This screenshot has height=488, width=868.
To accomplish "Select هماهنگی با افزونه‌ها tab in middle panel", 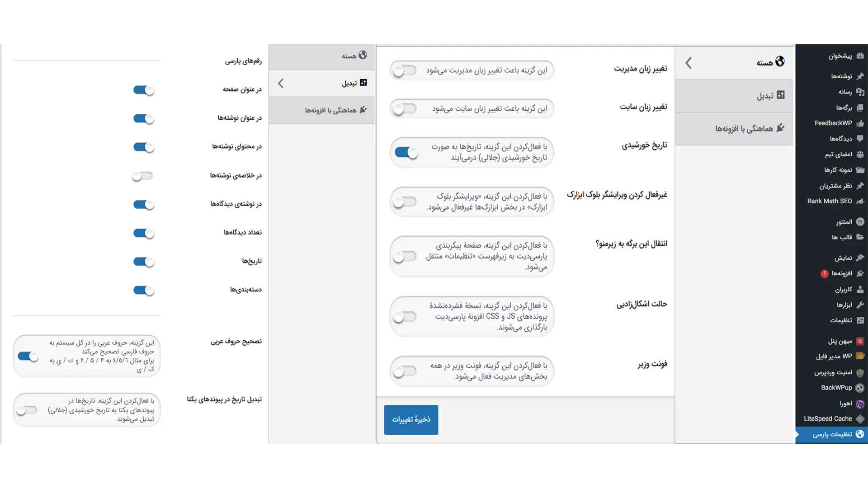I will (322, 110).
